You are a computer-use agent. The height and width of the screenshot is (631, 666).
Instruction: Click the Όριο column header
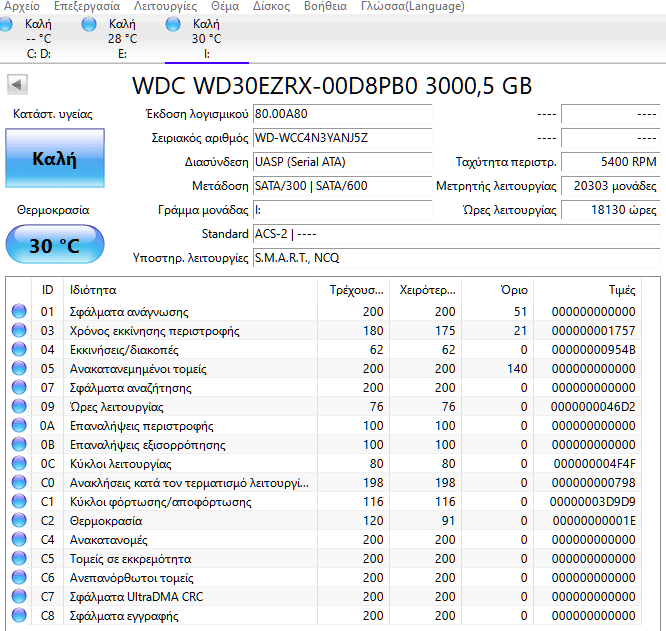(x=497, y=290)
